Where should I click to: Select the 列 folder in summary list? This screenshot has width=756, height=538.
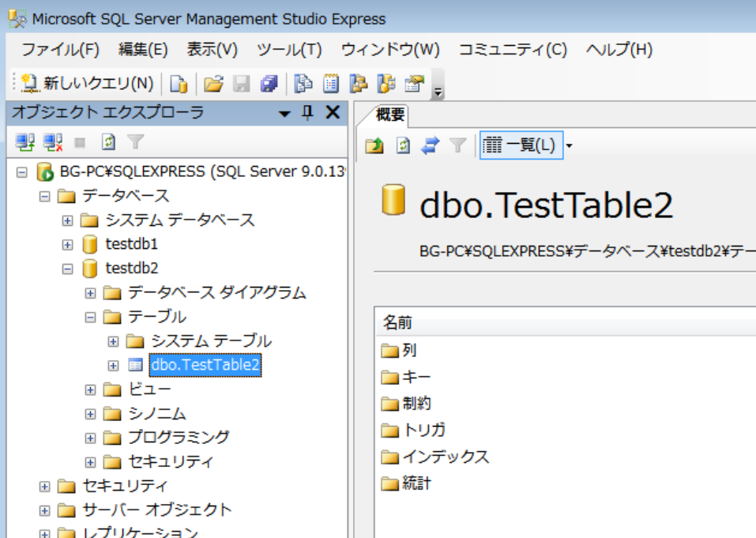[x=409, y=349]
